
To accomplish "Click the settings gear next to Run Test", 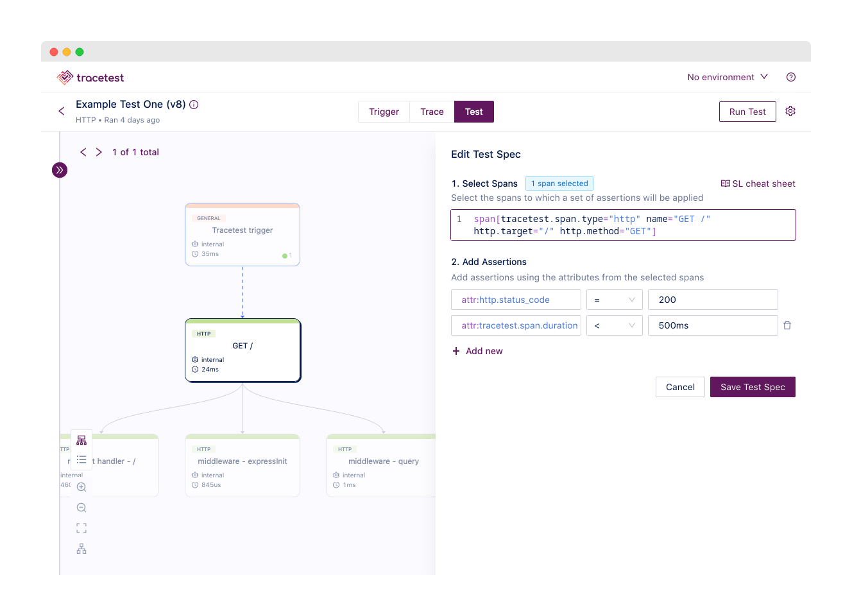I will (x=790, y=111).
